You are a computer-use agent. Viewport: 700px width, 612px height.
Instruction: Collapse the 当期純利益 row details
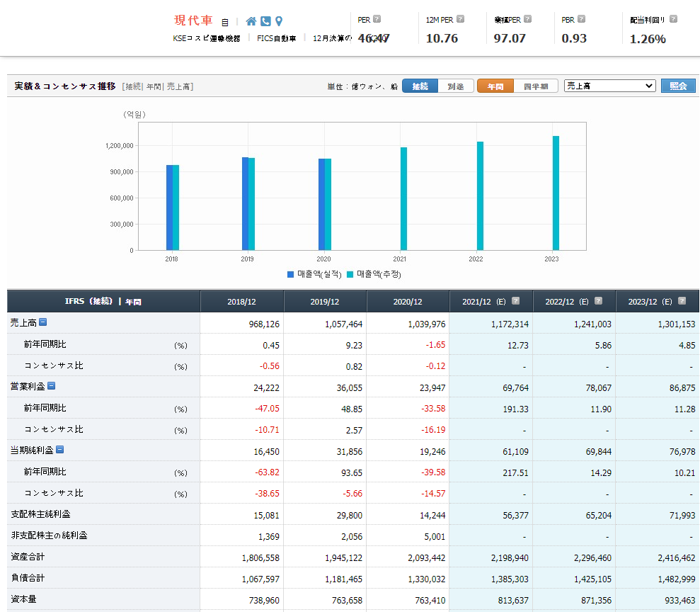point(60,450)
